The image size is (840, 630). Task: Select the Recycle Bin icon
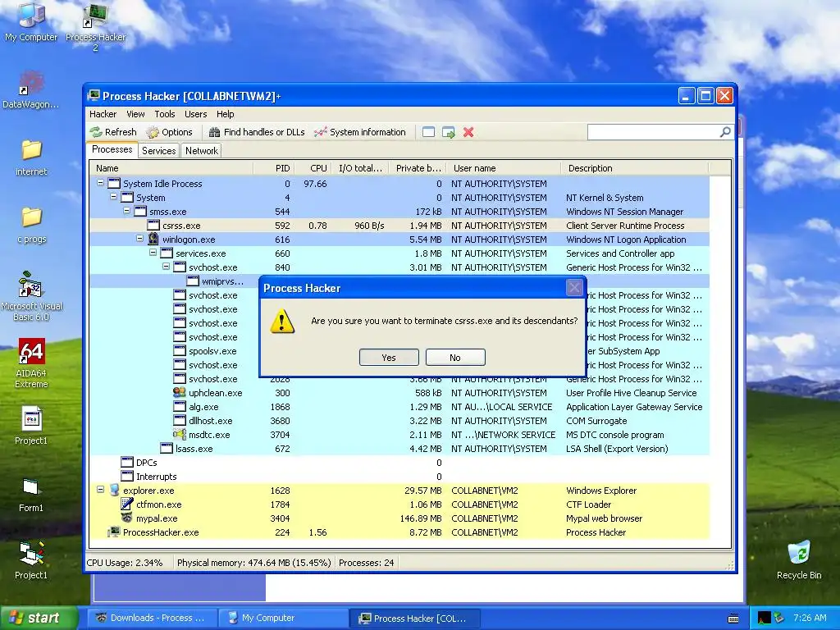(799, 560)
